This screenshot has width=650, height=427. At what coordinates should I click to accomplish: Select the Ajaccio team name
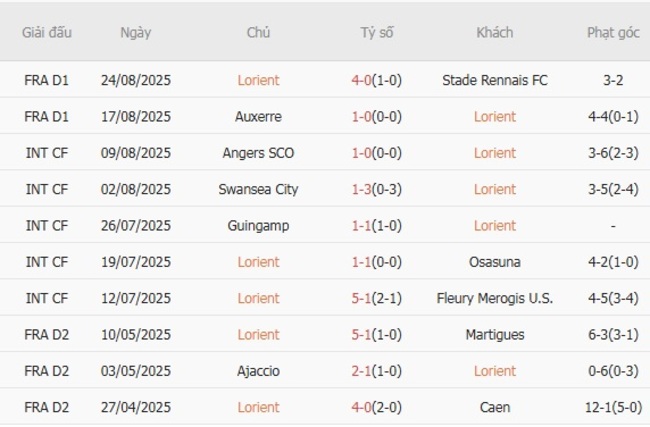pyautogui.click(x=259, y=371)
